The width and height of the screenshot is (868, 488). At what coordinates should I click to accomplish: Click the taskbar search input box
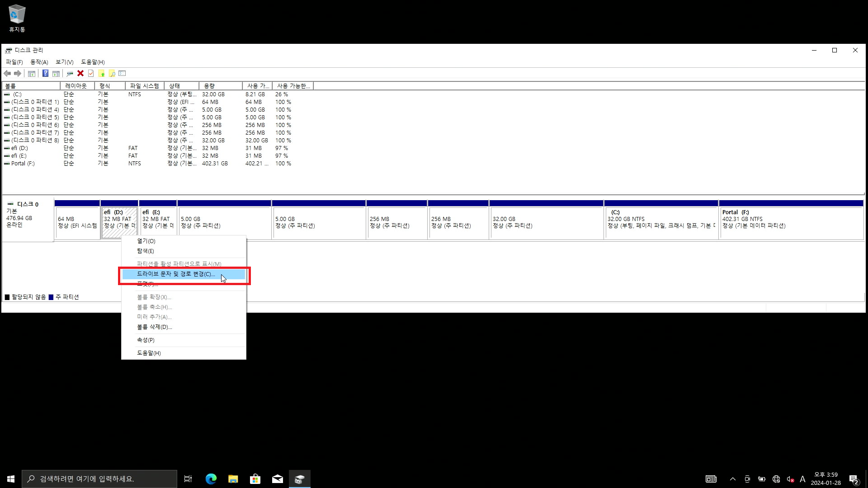[x=99, y=479]
